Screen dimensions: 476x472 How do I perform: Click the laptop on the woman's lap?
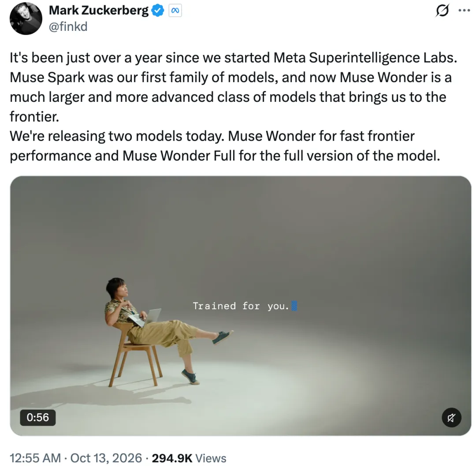pyautogui.click(x=146, y=317)
